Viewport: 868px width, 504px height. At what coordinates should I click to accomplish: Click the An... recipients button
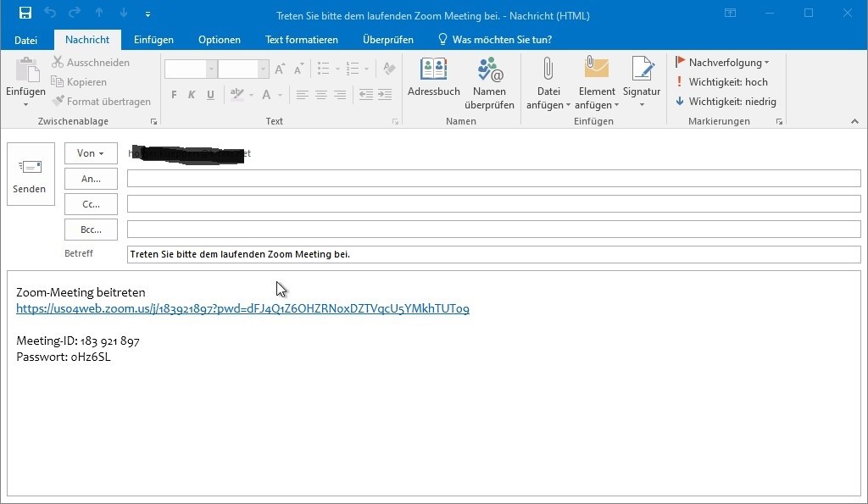[91, 179]
